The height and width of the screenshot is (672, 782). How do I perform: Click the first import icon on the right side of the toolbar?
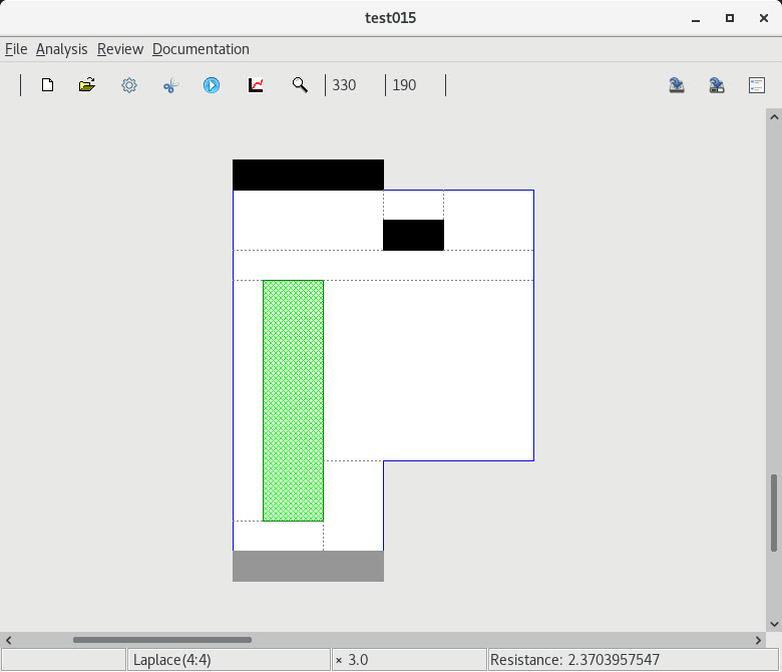[677, 85]
